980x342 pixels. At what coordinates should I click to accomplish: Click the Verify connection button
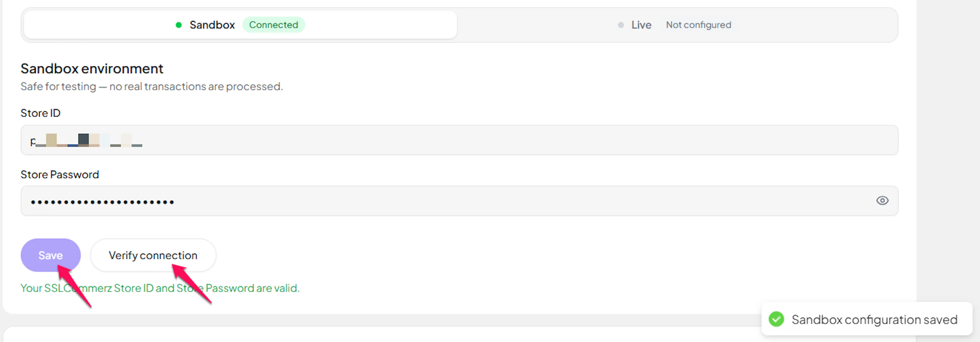click(x=153, y=255)
